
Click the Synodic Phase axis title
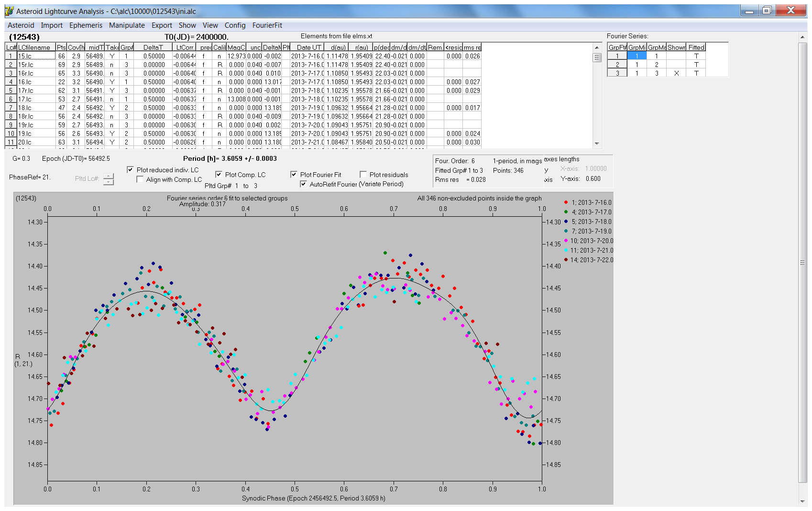[x=313, y=498]
